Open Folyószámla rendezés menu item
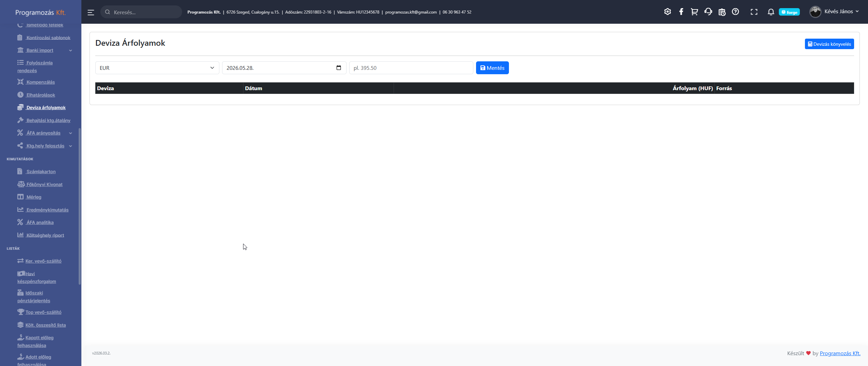The height and width of the screenshot is (366, 868). [x=35, y=66]
